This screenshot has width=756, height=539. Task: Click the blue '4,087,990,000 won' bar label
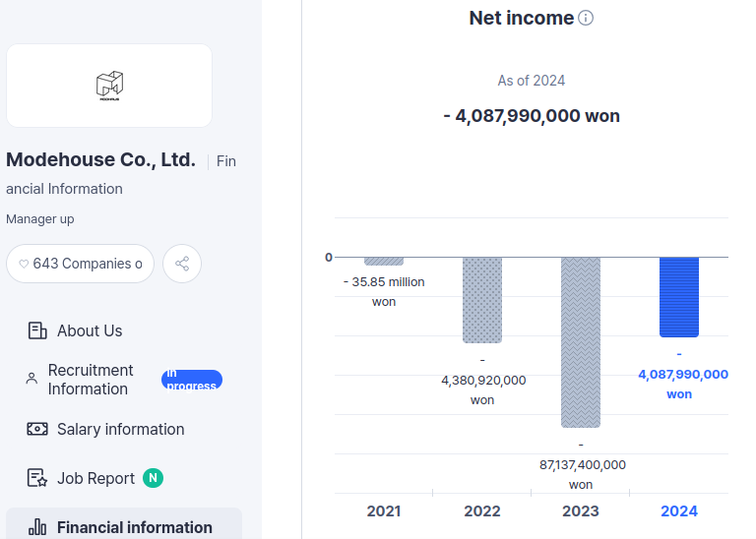(683, 375)
